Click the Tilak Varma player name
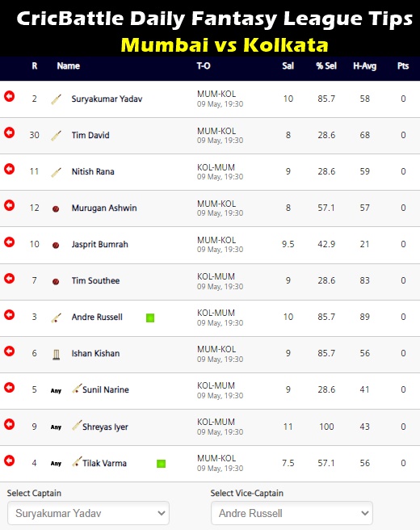 (105, 463)
